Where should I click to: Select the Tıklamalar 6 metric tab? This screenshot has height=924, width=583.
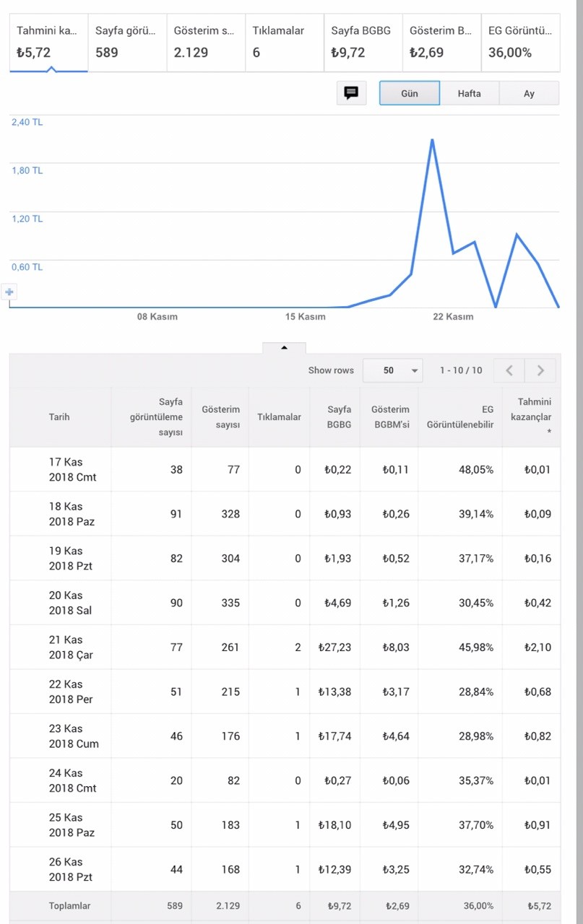[x=285, y=42]
